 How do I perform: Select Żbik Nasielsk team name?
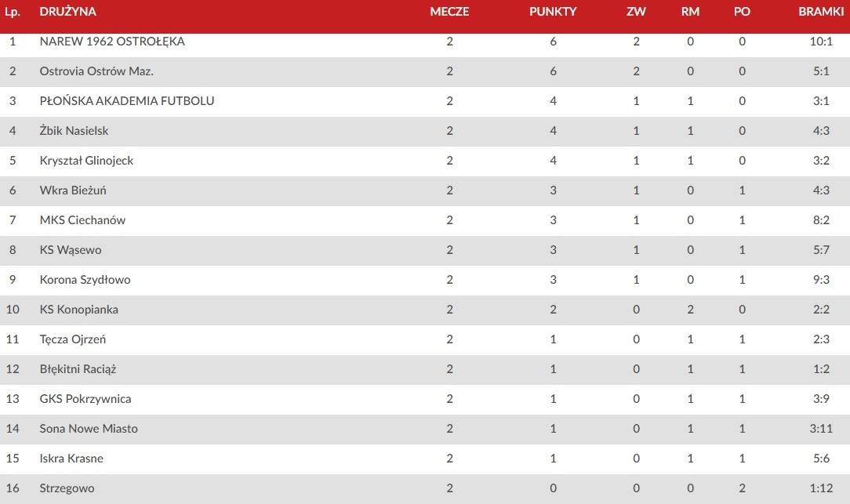pyautogui.click(x=74, y=131)
